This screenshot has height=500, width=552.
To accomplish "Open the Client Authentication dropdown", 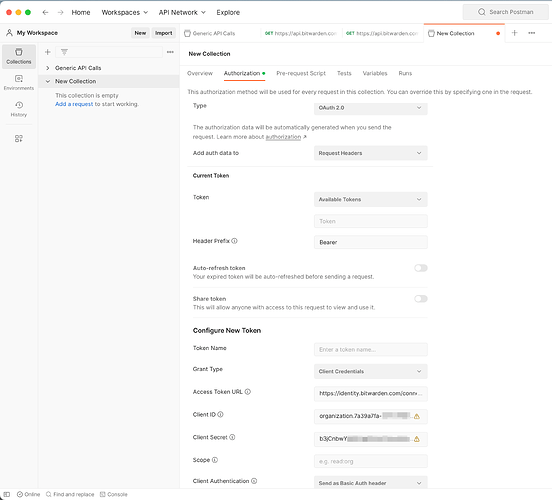I will 371,482.
